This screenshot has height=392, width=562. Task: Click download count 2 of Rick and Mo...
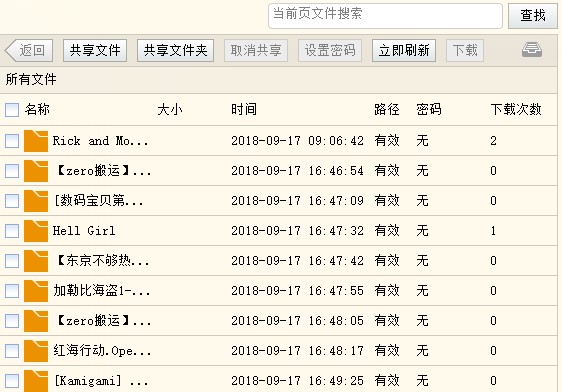point(494,141)
